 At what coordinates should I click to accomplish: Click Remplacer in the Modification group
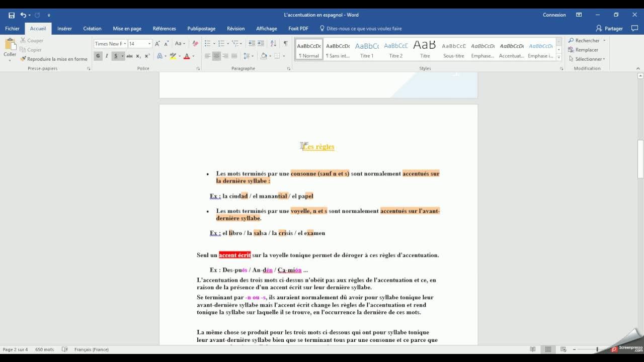pos(583,50)
